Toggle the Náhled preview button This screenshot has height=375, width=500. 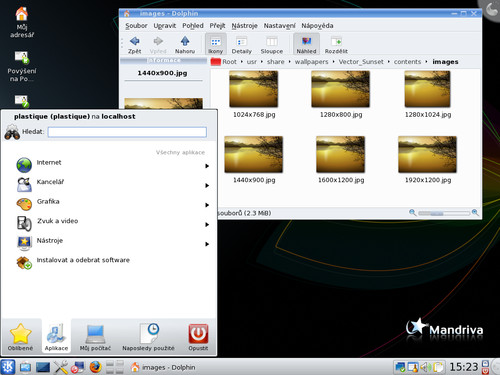(306, 45)
